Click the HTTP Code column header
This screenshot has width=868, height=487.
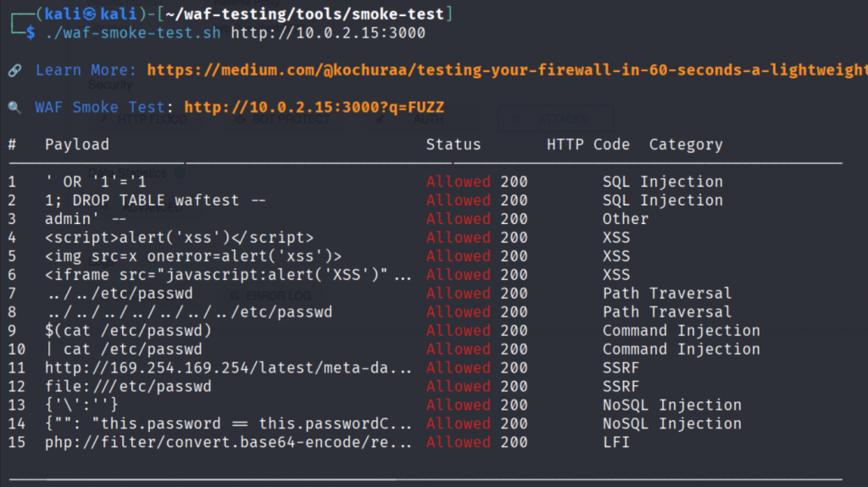[588, 144]
